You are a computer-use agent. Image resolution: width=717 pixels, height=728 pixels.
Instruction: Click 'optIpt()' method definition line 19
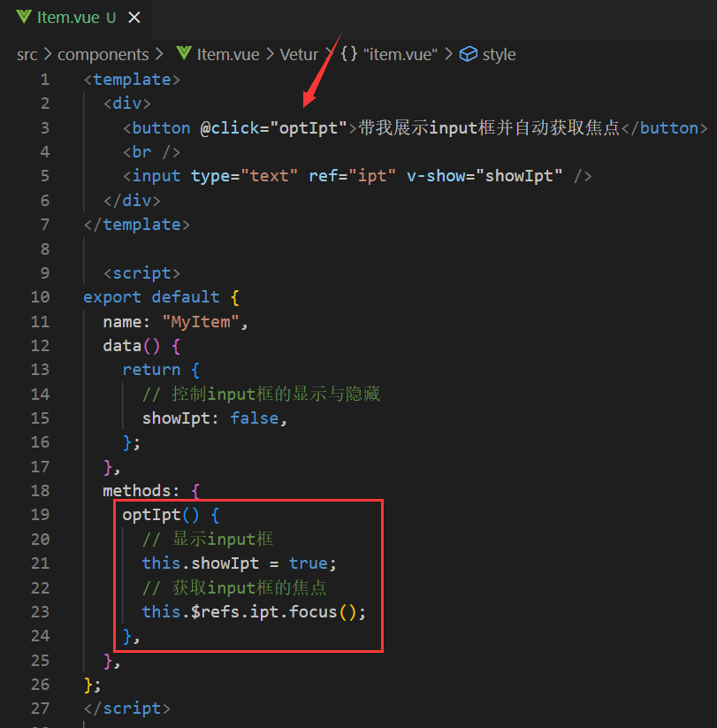(161, 515)
